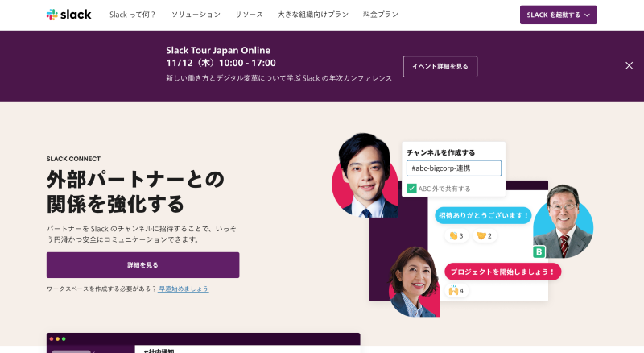This screenshot has width=644, height=353.
Task: Open 大きな組織向けプラン menu item
Action: [x=313, y=15]
